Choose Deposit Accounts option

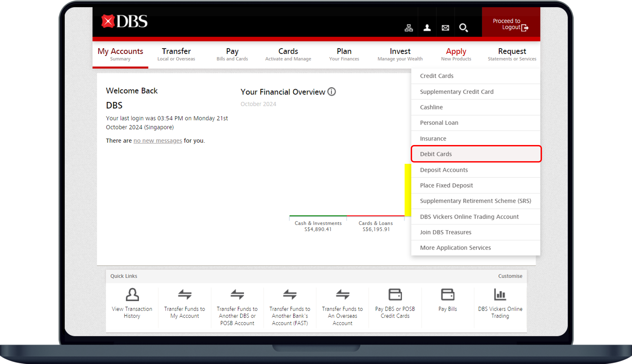[x=475, y=170]
